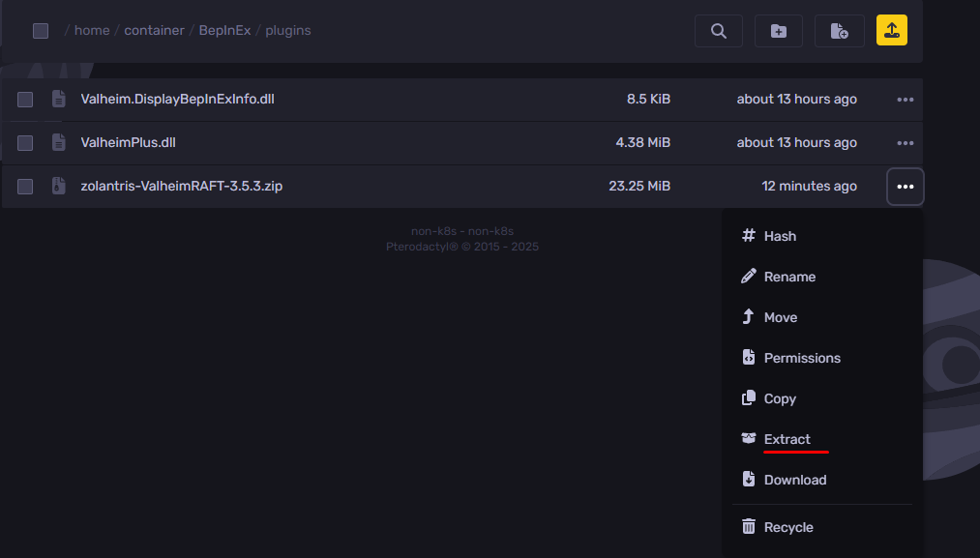Check the zolantris-ValheimRAFT-3.5.3.zip checkbox
The height and width of the screenshot is (558, 980).
pos(25,187)
